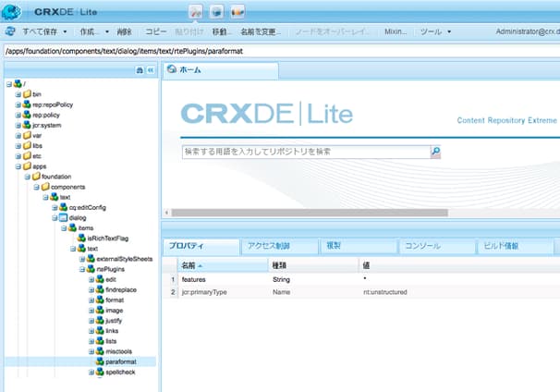
Task: Expand the etc folder
Action: pyautogui.click(x=18, y=156)
